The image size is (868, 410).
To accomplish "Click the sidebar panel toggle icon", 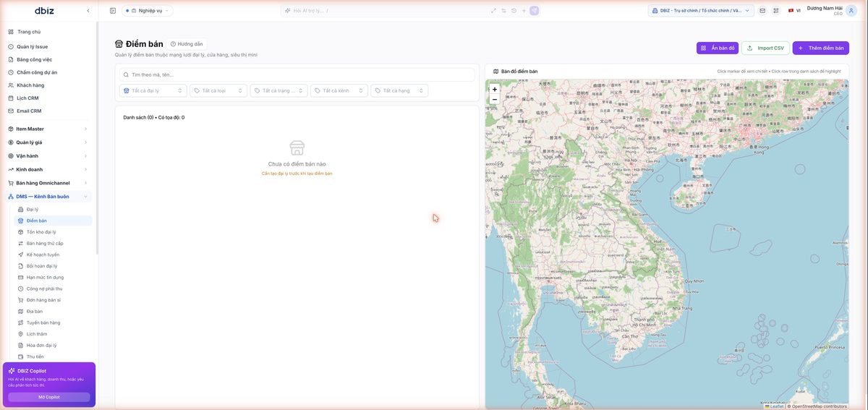I will click(x=113, y=11).
